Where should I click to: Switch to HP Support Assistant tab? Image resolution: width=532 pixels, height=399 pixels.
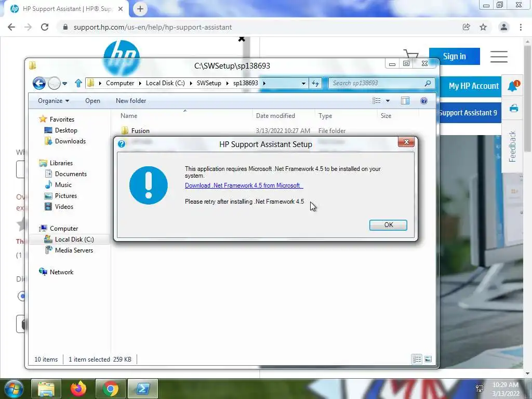(x=66, y=9)
